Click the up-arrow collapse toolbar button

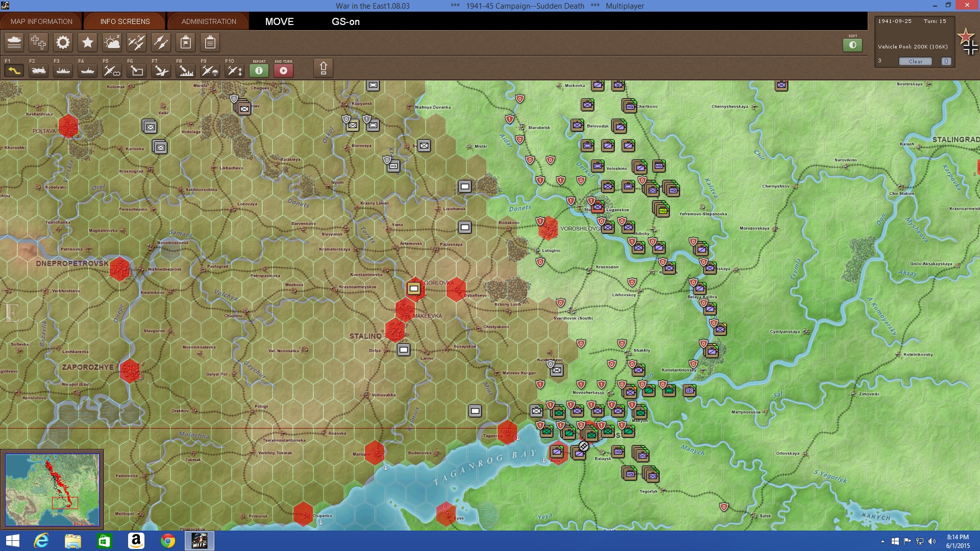pos(323,68)
